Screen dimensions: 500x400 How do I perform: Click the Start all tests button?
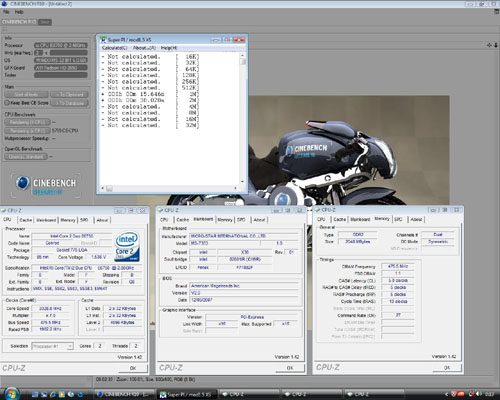26,94
